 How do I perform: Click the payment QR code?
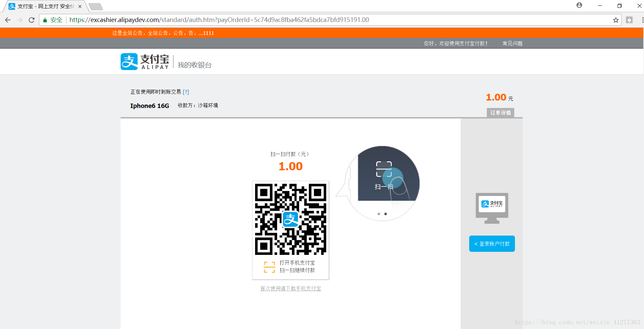coord(291,219)
